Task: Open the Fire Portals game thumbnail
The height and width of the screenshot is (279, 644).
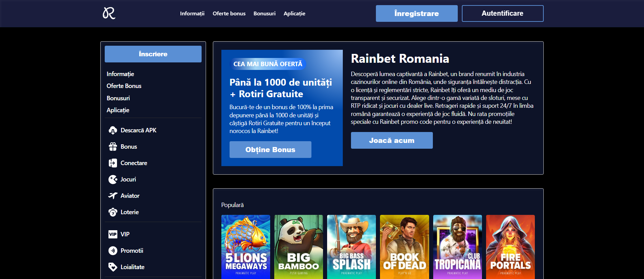Action: 510,247
